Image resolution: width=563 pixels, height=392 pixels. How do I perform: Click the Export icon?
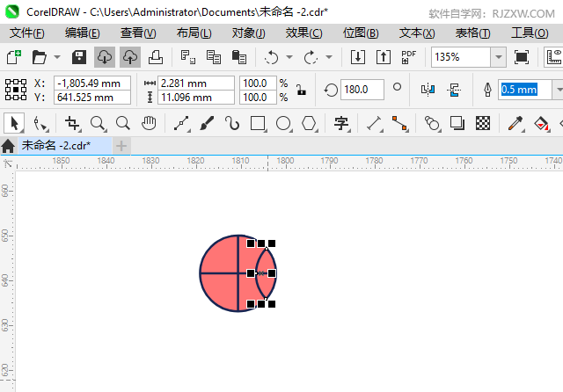(x=384, y=57)
